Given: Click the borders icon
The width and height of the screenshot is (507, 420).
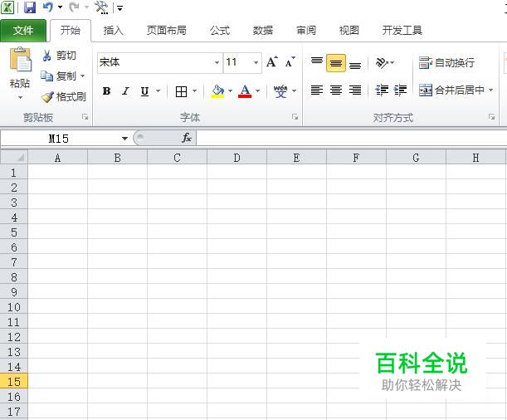Looking at the screenshot, I should (181, 91).
